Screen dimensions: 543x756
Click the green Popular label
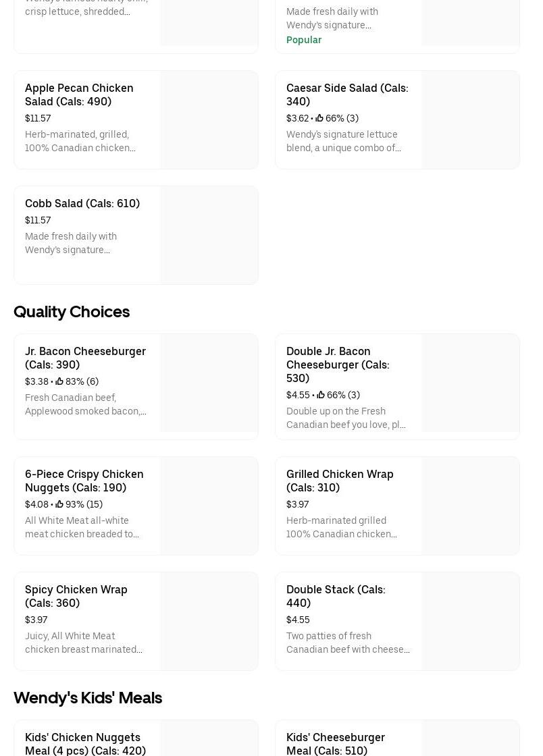coord(304,40)
